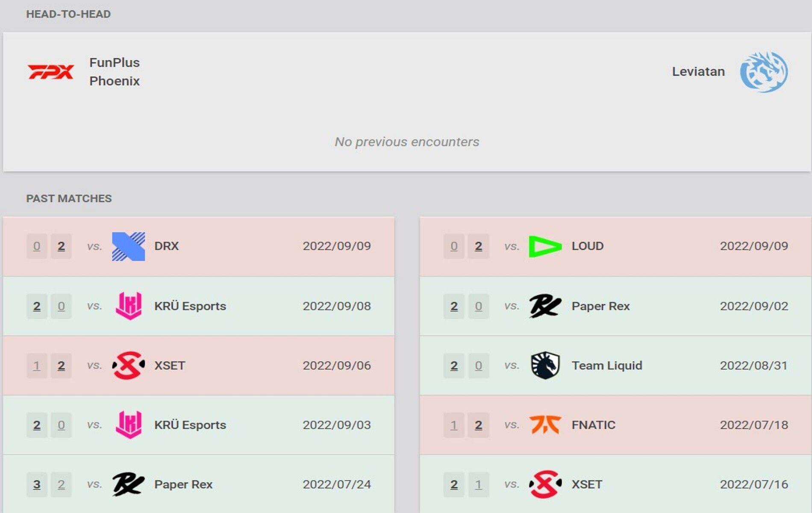Click score 1 in XSET 2022/09/06 match
This screenshot has width=812, height=513.
pos(37,366)
